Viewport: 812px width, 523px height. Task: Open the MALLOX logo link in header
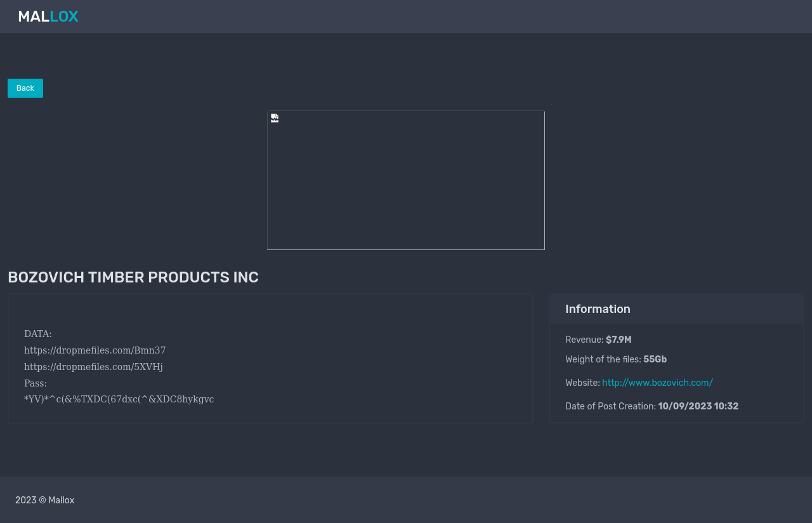(x=48, y=17)
